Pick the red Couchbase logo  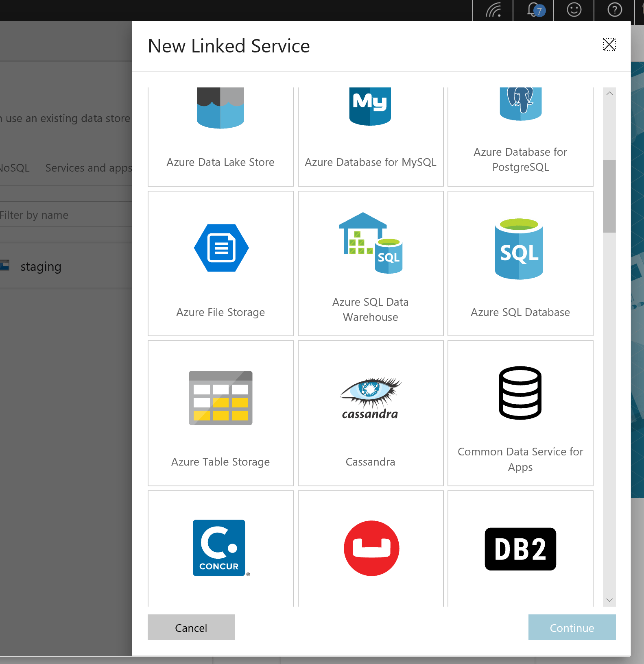pyautogui.click(x=371, y=548)
